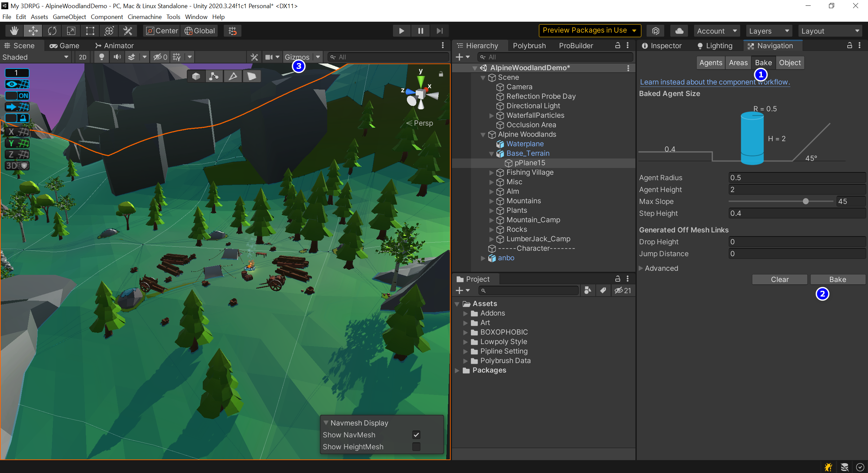Screen dimensions: 868x473
Task: Switch to the Lighting tab
Action: tap(715, 45)
